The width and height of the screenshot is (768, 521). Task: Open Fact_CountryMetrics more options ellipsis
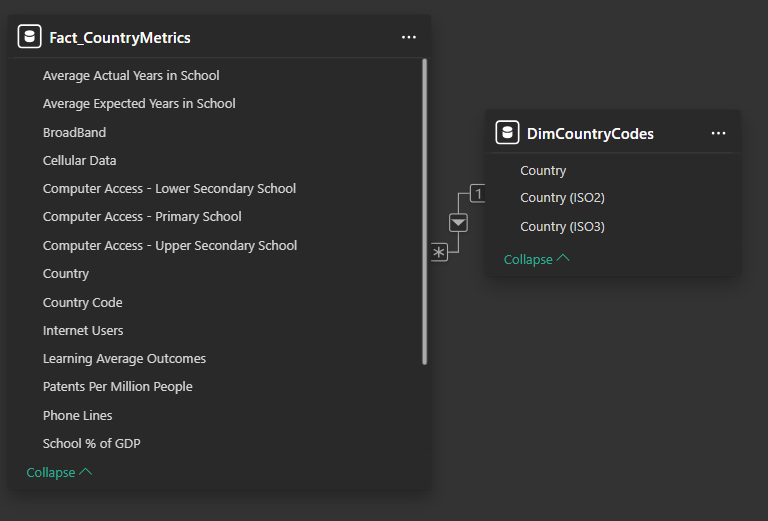[x=408, y=37]
